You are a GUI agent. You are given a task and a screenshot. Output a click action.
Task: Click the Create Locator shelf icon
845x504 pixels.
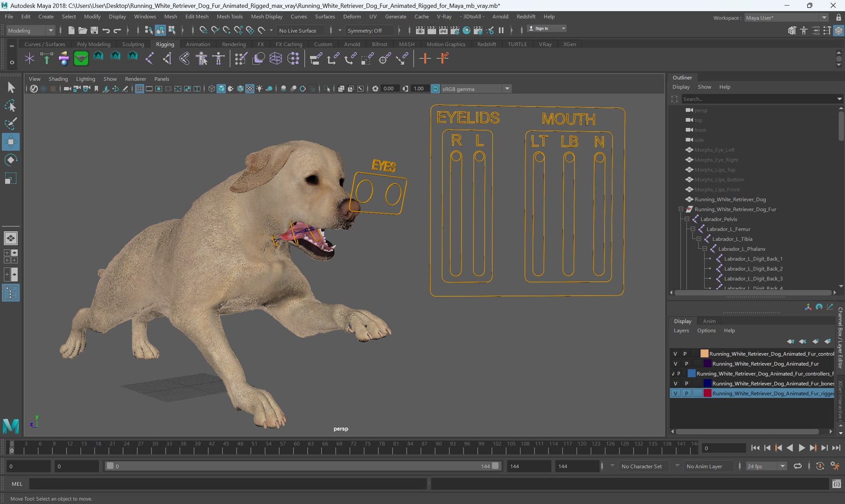coord(29,58)
